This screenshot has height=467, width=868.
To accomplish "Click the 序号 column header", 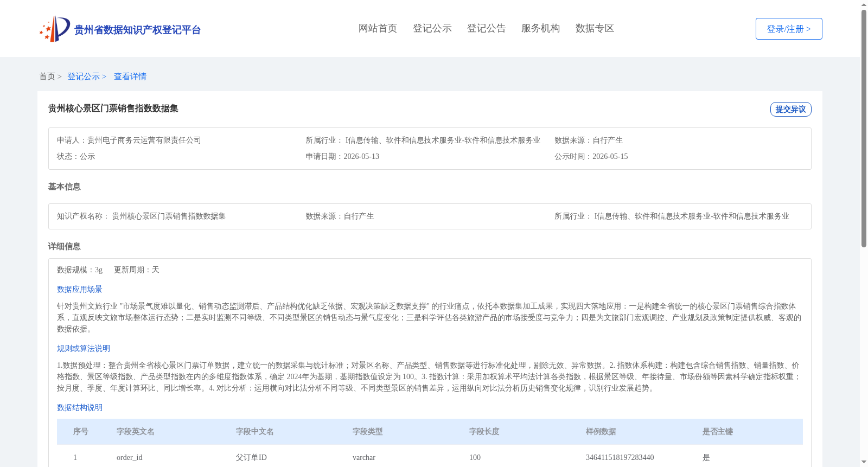I will point(81,432).
